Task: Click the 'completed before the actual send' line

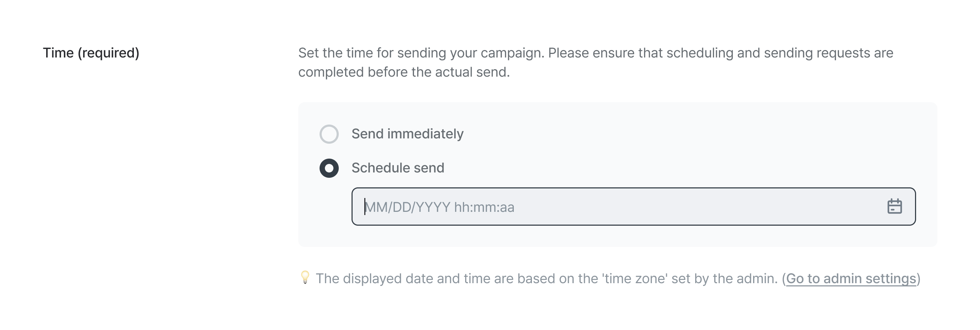Action: pyautogui.click(x=404, y=72)
